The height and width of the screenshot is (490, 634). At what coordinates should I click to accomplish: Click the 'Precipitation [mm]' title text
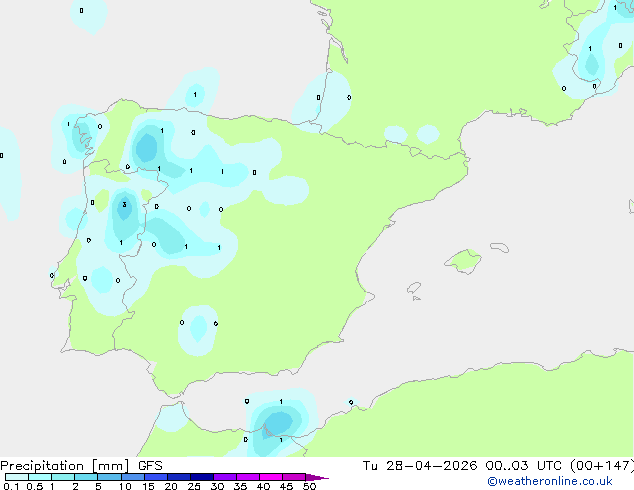click(x=64, y=466)
